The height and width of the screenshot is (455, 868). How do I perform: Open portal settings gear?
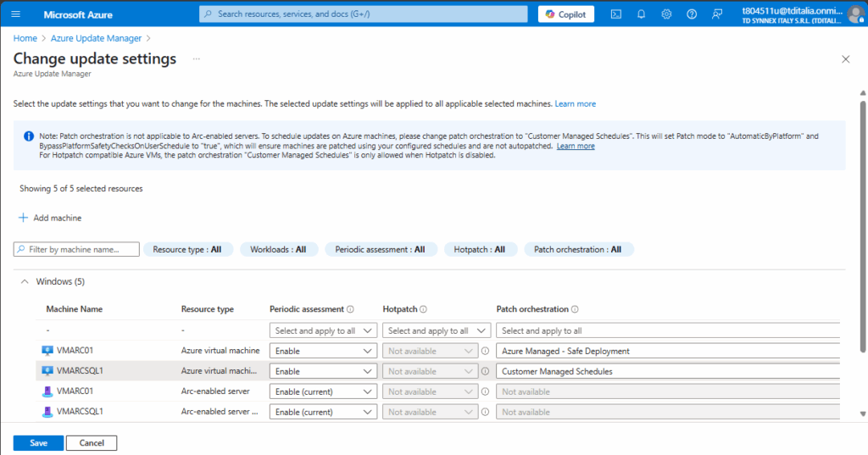666,14
